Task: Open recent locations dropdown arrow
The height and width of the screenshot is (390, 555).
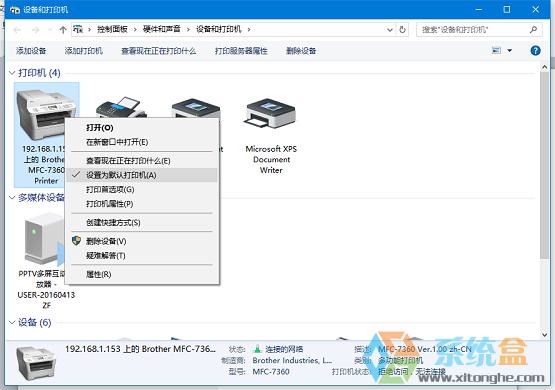Action: click(50, 30)
